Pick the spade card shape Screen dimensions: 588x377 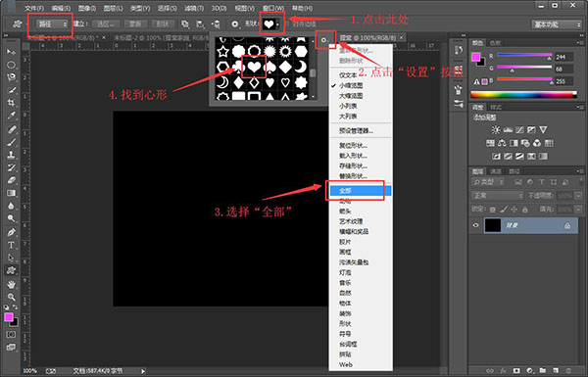pos(270,68)
